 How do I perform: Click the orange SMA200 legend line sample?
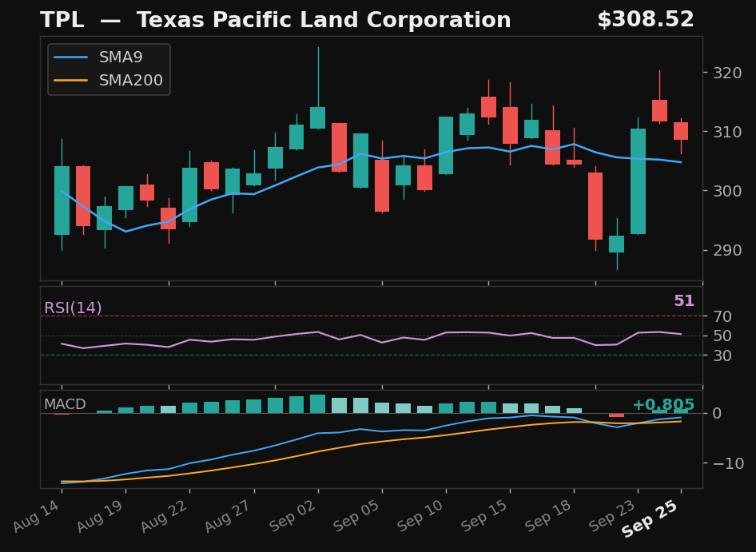click(x=71, y=80)
